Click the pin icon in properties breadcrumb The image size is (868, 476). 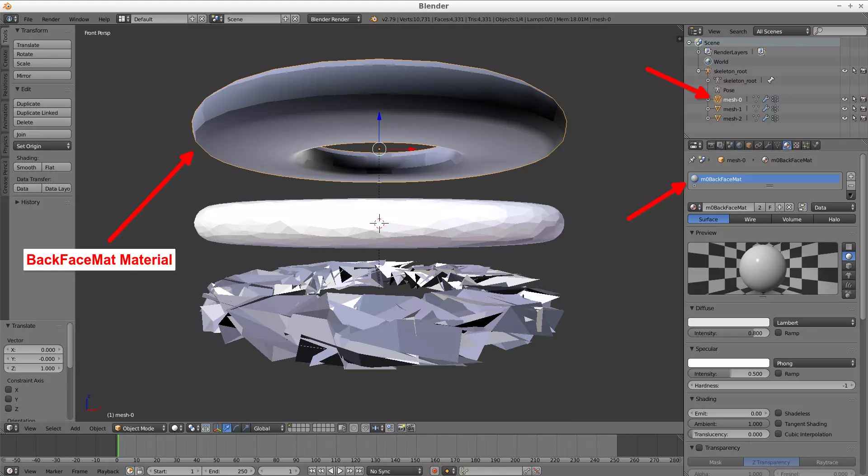point(692,160)
